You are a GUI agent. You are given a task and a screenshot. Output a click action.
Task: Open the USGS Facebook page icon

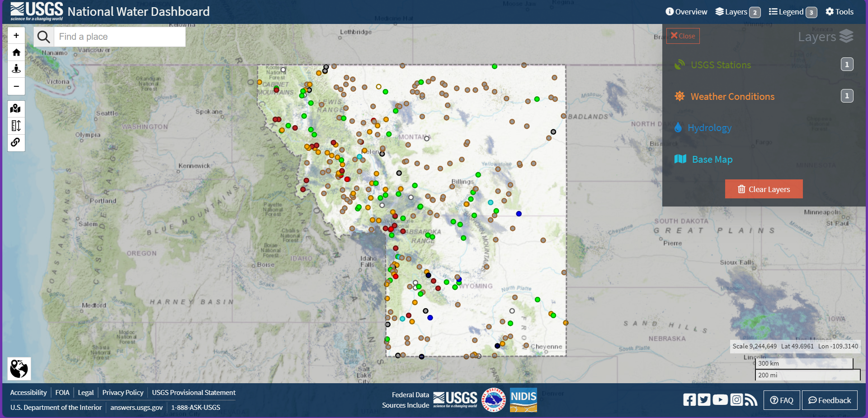click(689, 400)
